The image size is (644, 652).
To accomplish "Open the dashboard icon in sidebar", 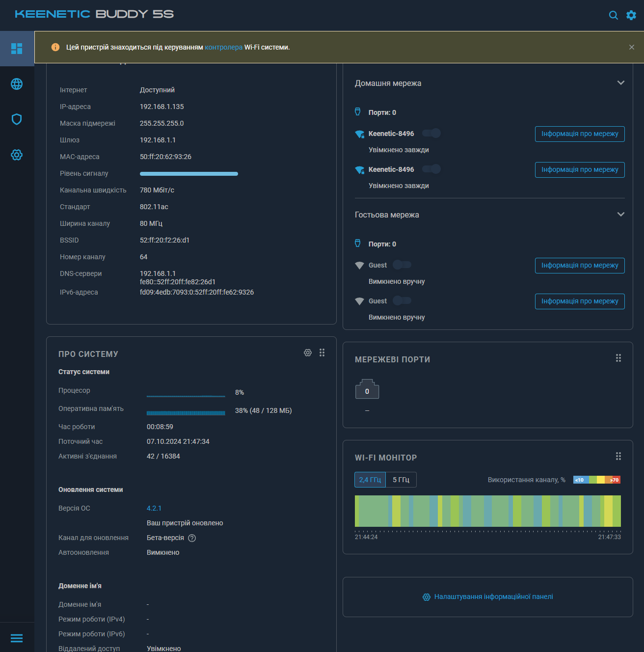I will tap(17, 49).
